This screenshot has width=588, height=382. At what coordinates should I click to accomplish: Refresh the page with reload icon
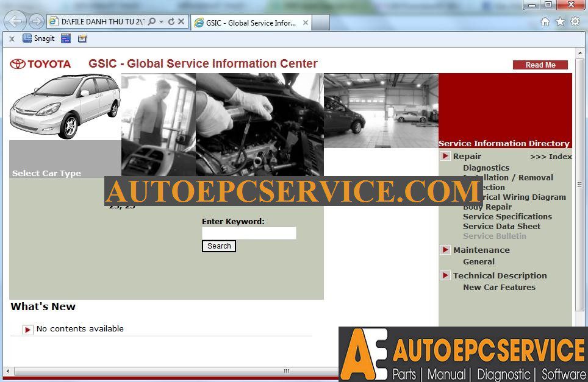(x=171, y=21)
